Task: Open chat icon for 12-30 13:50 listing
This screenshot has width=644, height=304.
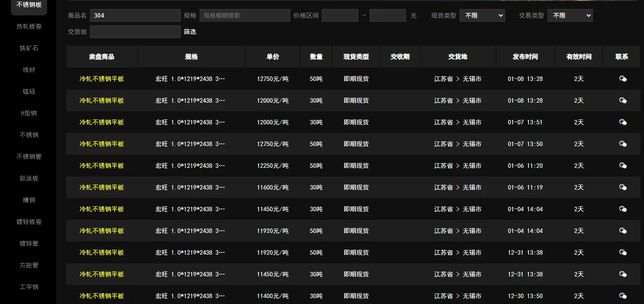Action: [623, 296]
